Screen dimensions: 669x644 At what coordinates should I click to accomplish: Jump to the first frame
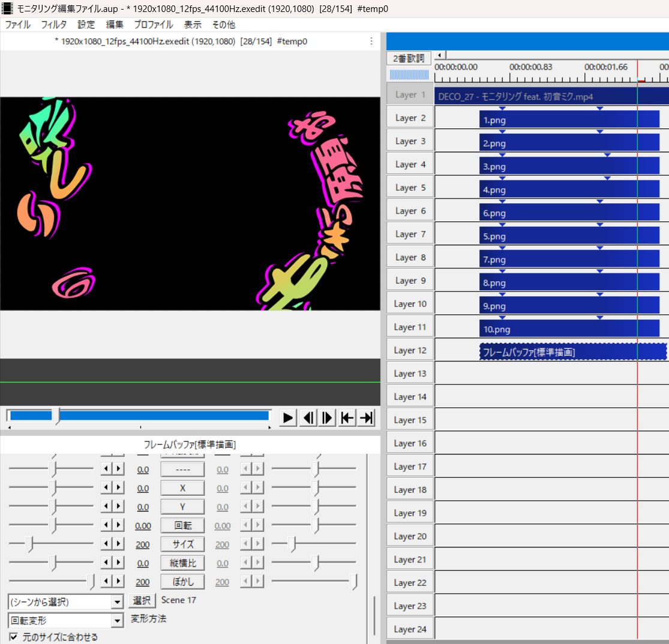pyautogui.click(x=347, y=417)
